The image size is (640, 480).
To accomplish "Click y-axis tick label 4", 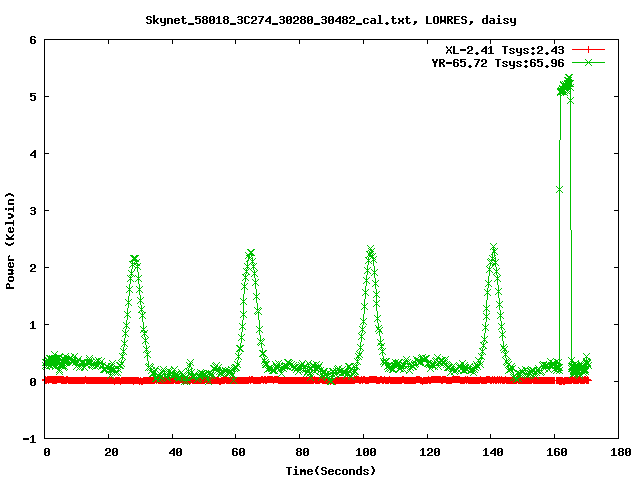I will [33, 154].
